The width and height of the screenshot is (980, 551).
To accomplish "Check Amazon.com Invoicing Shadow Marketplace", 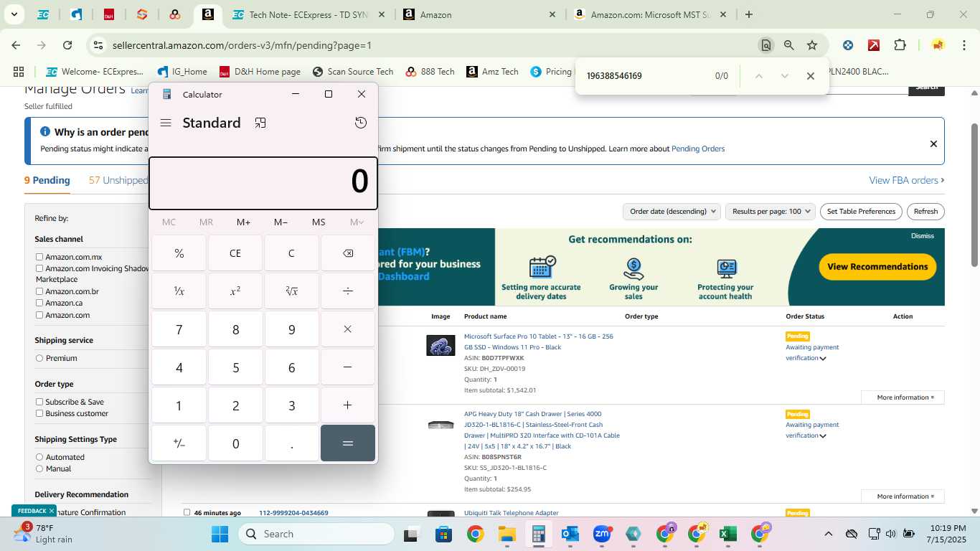I will [39, 268].
